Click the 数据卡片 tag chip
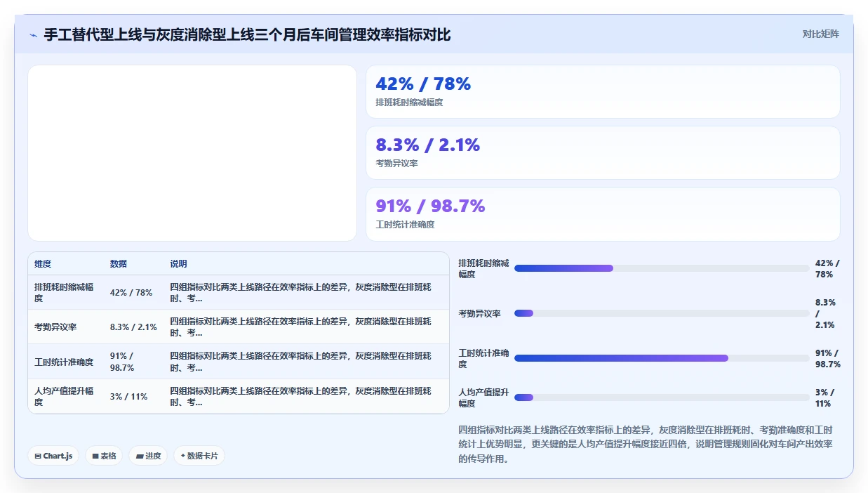 199,456
